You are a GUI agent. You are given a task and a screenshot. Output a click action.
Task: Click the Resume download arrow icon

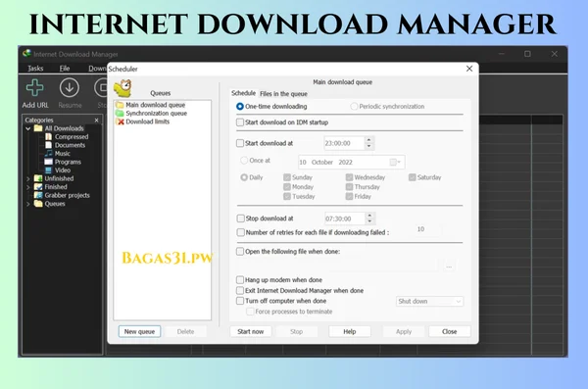pos(70,88)
